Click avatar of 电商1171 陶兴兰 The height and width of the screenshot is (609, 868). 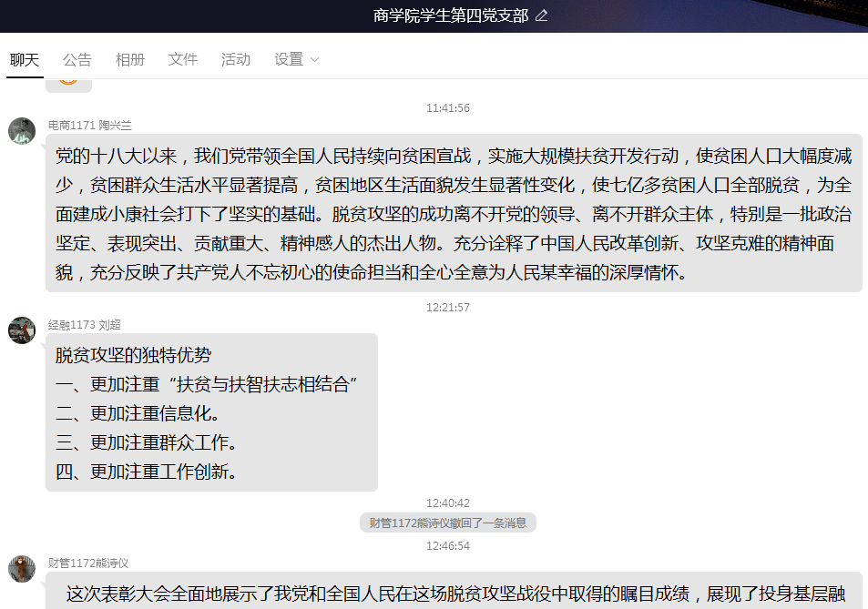pos(22,131)
